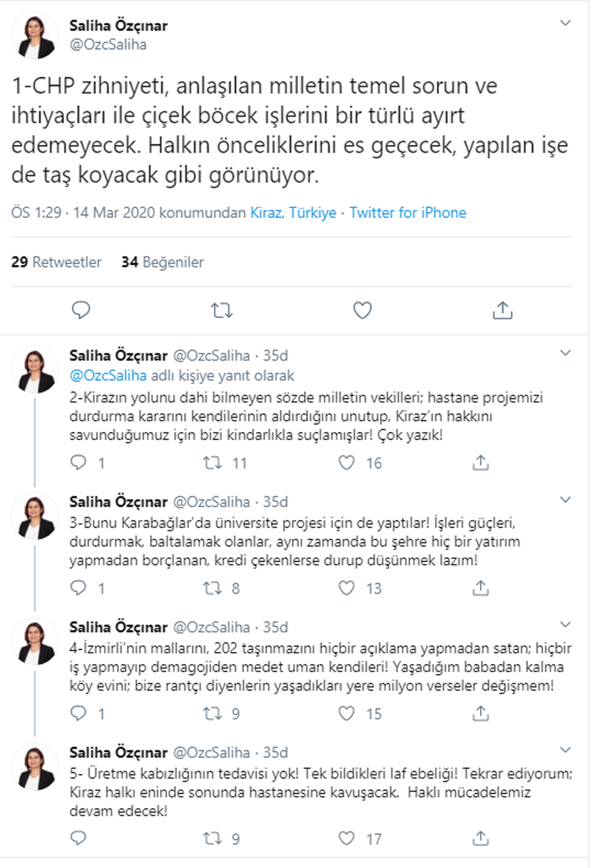The image size is (596, 868).
Task: Open the dropdown chevron on the main tweet
Action: 566,22
